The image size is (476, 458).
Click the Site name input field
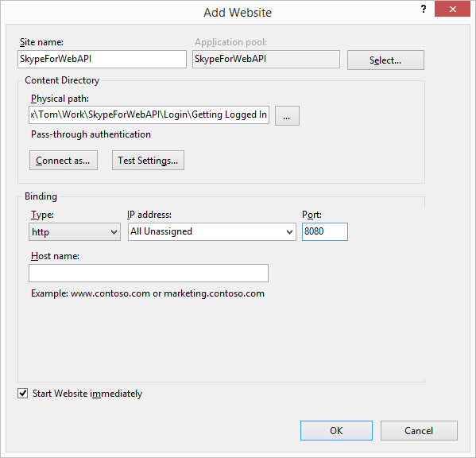[102, 59]
